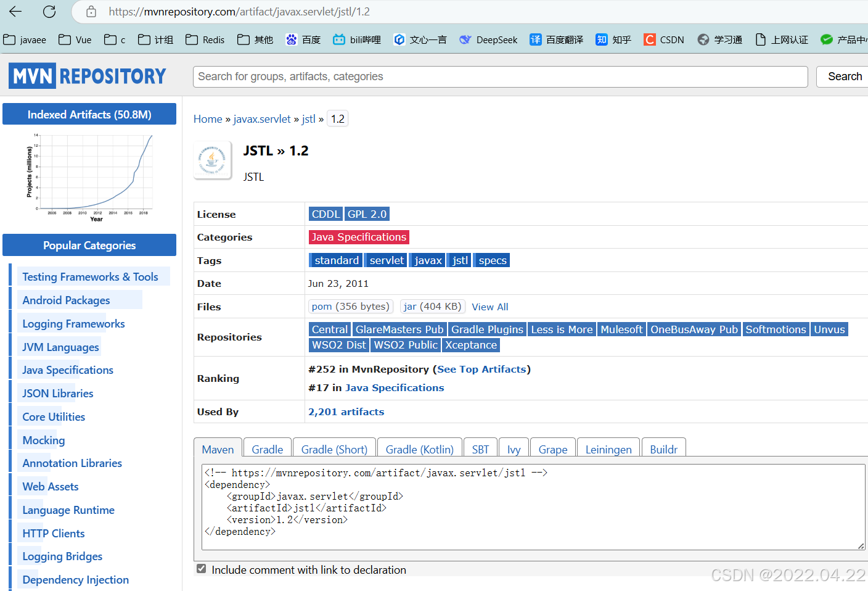Open the See Top Artifacts link

[x=481, y=369]
